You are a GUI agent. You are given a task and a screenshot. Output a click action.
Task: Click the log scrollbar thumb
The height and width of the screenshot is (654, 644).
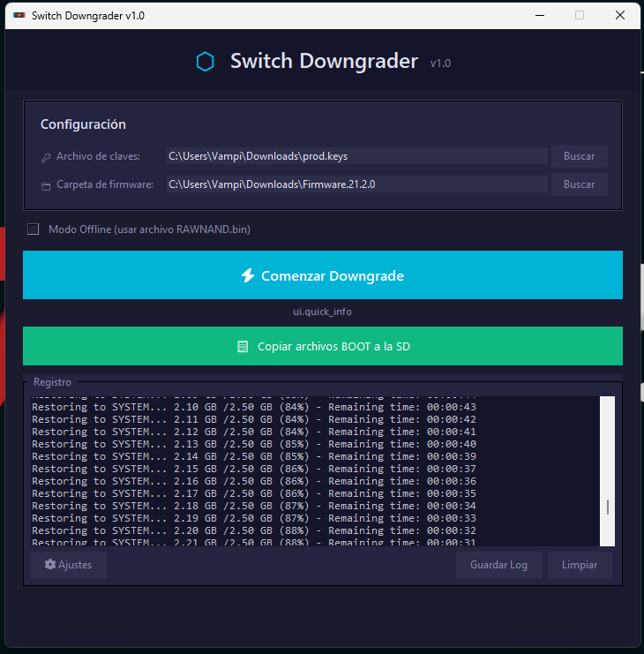608,507
